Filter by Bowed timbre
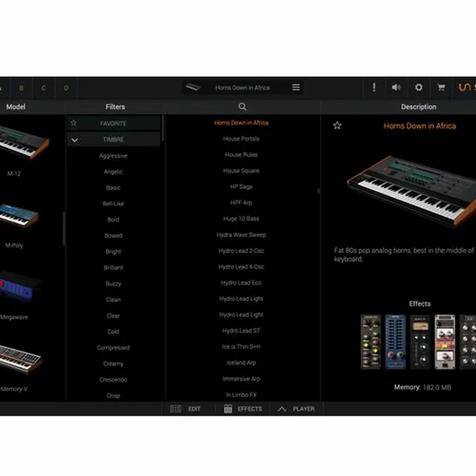Screen dimensions: 476x476 click(113, 235)
